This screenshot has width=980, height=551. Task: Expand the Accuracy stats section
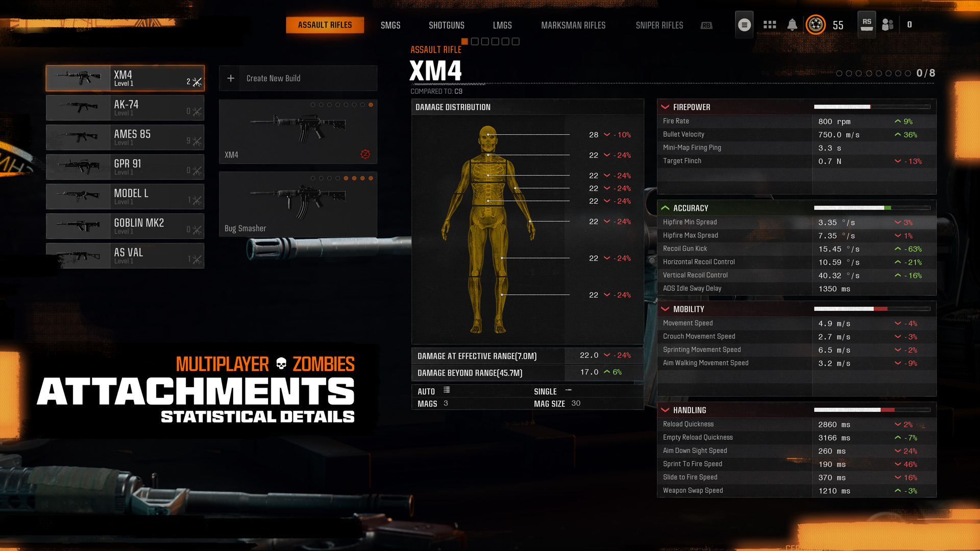(665, 208)
